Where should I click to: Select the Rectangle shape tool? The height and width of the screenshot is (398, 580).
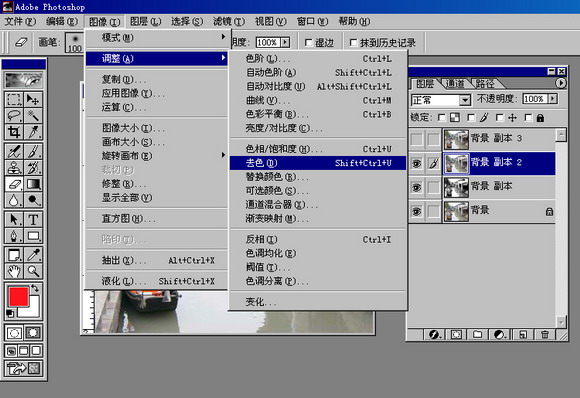tap(33, 236)
